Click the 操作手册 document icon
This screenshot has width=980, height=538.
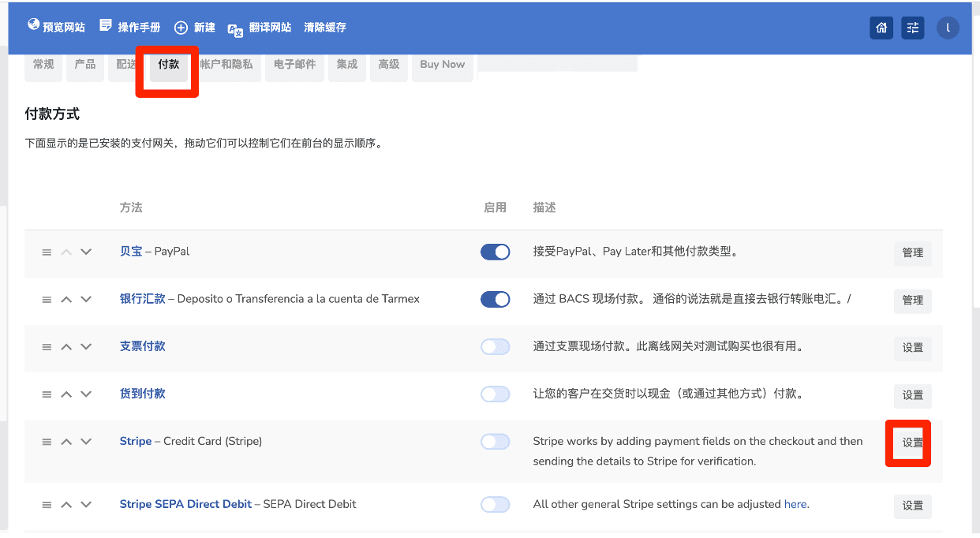tap(106, 26)
